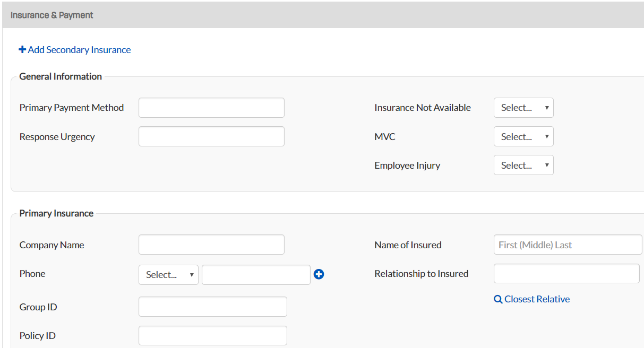The image size is (644, 348).
Task: Open the Insurance Not Available dropdown
Action: [x=523, y=108]
